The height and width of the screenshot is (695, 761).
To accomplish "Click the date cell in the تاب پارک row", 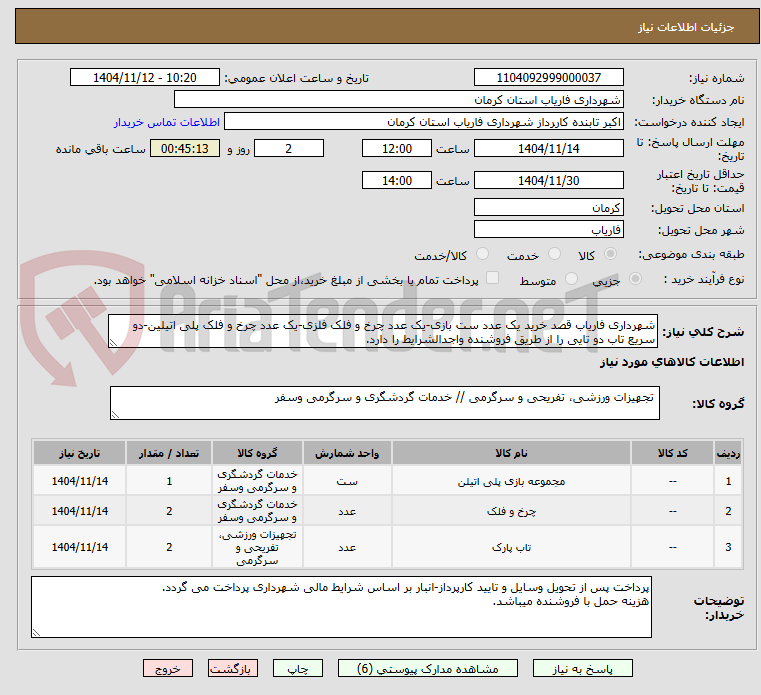I will (x=80, y=547).
